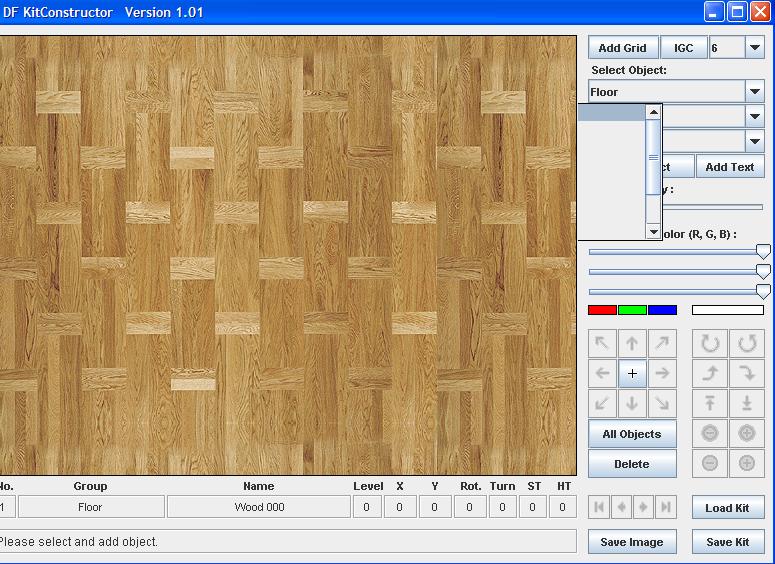Click the Name cell Wood 000
This screenshot has height=564, width=775.
[x=259, y=507]
